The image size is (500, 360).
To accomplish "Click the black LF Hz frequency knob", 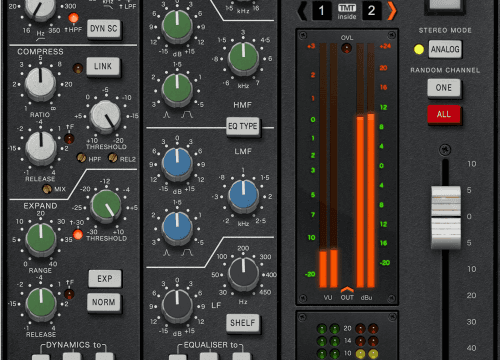I will point(243,273).
